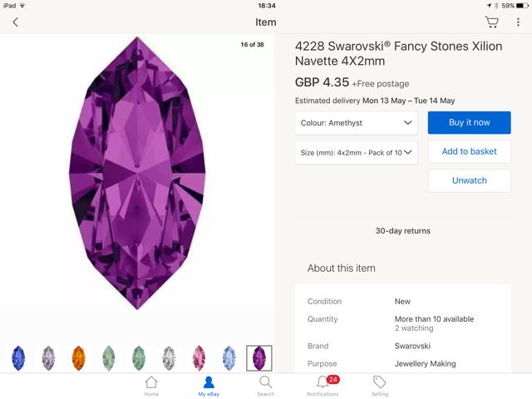Viewport: 532px width, 399px height.
Task: Open the Search tab
Action: pos(265,386)
